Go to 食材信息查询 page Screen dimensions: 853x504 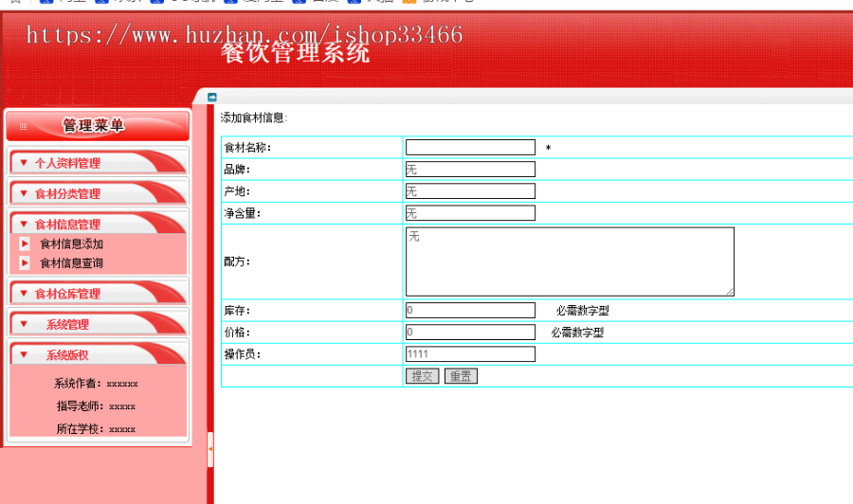click(x=71, y=263)
